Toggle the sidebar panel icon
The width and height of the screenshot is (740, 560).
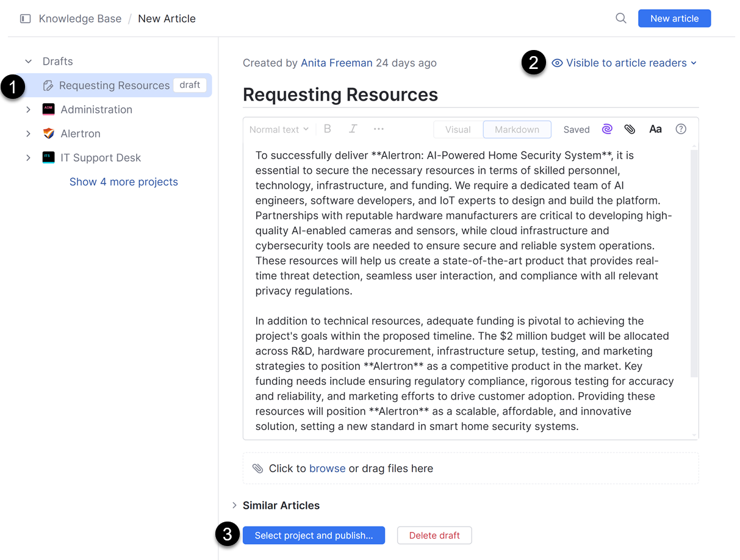point(25,19)
